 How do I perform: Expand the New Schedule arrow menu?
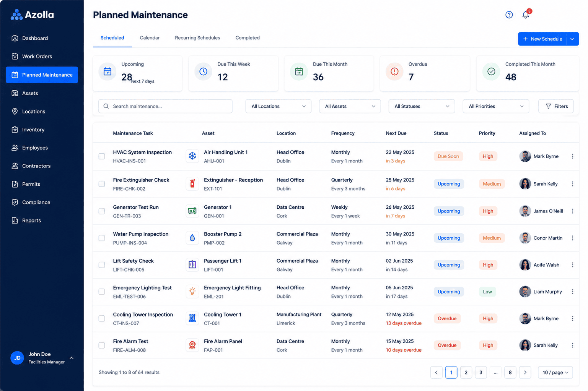tap(572, 39)
